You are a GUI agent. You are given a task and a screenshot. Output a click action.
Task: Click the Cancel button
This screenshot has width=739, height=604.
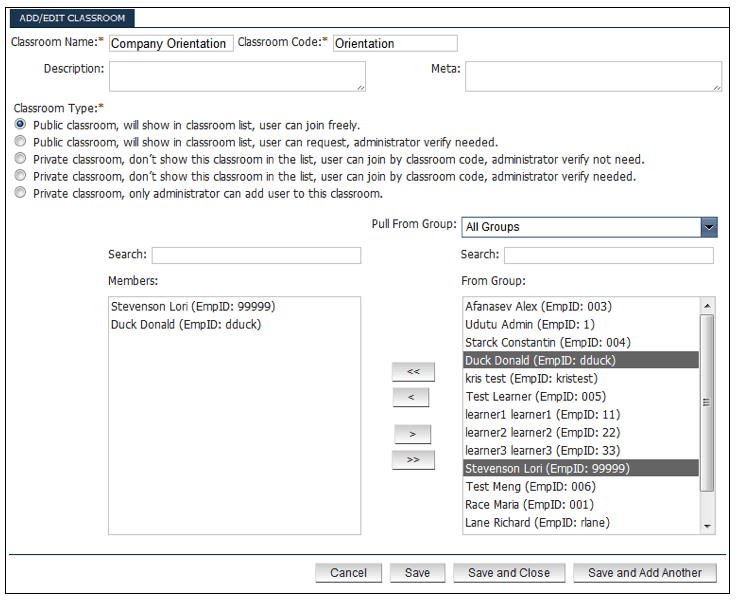(x=348, y=573)
